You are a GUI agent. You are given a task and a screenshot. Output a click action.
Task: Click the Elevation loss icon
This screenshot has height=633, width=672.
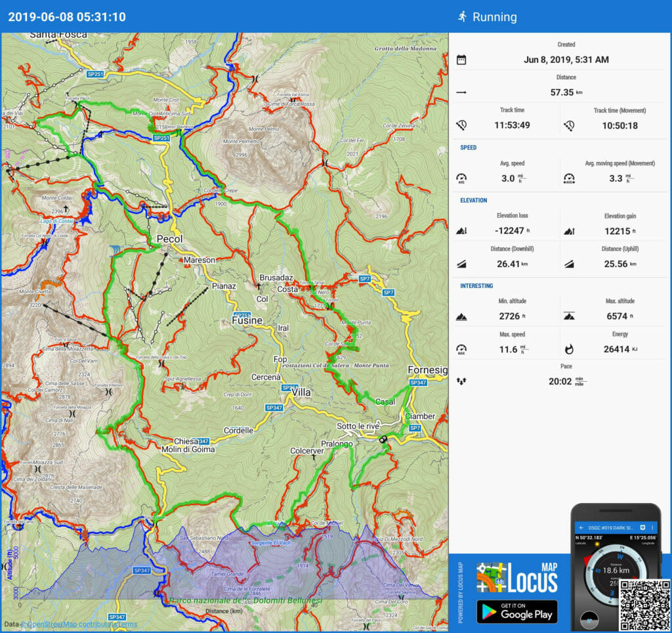[461, 231]
